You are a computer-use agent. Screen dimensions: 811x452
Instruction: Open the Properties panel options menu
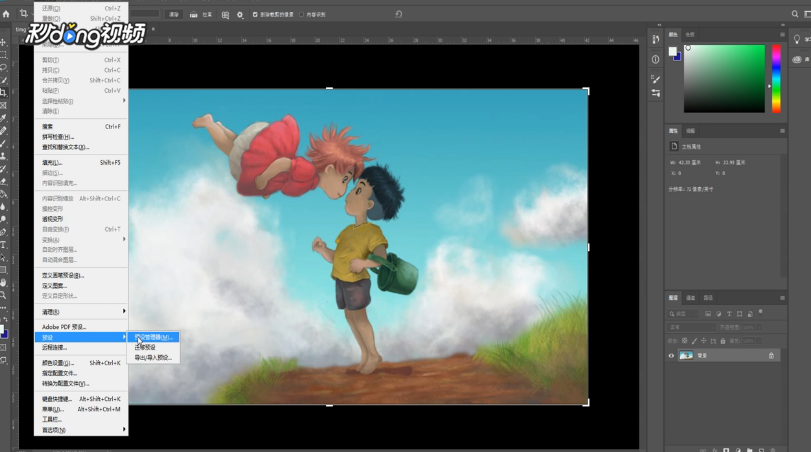[782, 131]
